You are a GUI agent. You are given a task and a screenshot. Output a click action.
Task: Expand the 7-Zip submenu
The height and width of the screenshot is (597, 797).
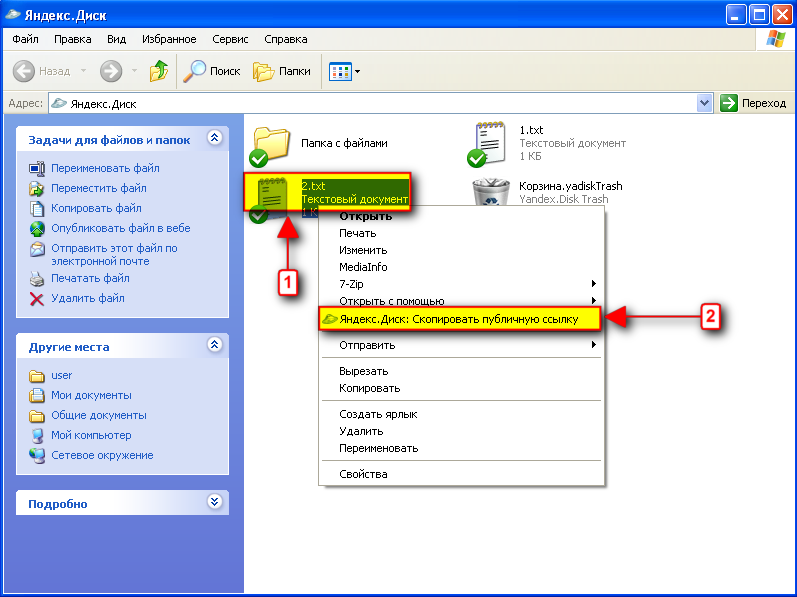click(462, 284)
